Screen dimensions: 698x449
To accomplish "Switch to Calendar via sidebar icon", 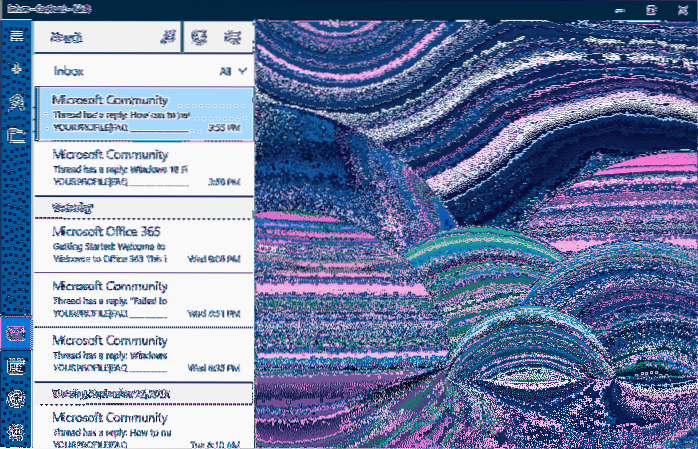I will coord(16,366).
